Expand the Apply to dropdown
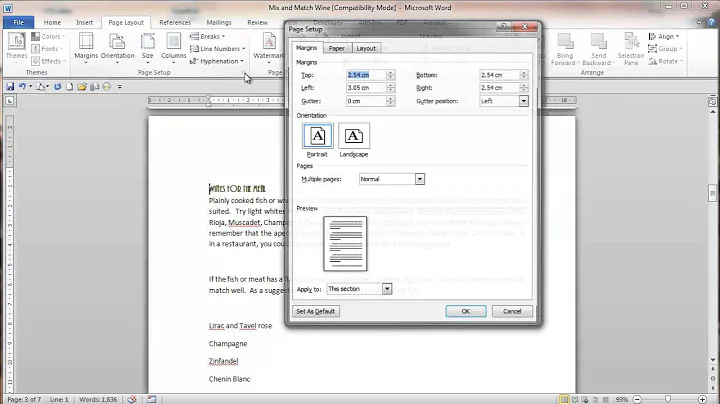The image size is (720, 404). (x=387, y=289)
